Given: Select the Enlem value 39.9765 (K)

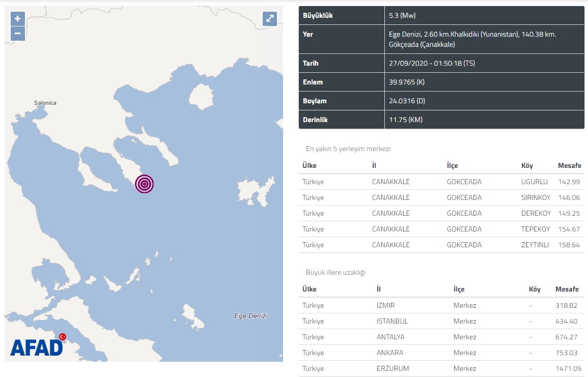Looking at the screenshot, I should [406, 82].
